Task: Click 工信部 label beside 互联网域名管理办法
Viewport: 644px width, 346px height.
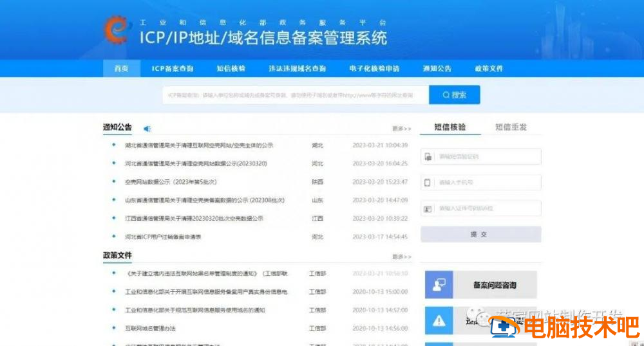Action: 317,329
